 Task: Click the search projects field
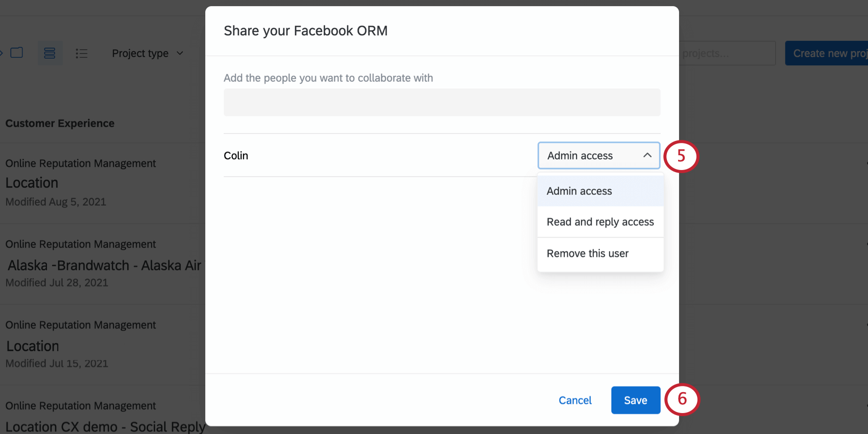(x=727, y=53)
